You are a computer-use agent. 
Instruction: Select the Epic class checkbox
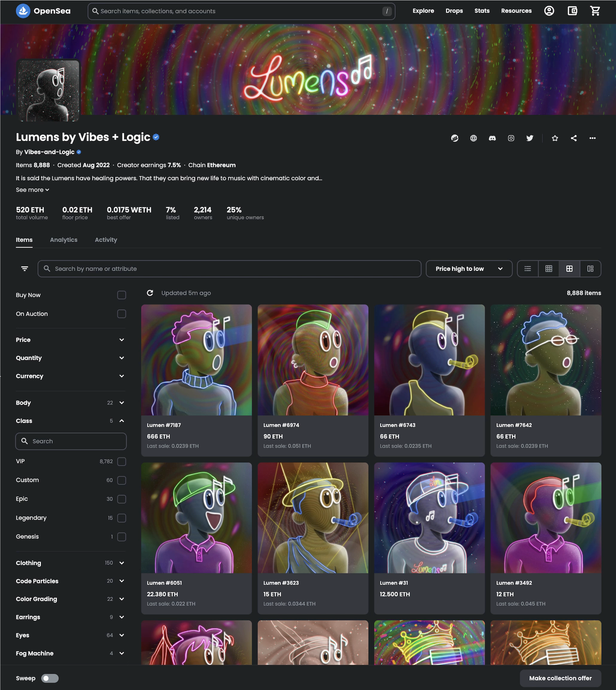122,499
